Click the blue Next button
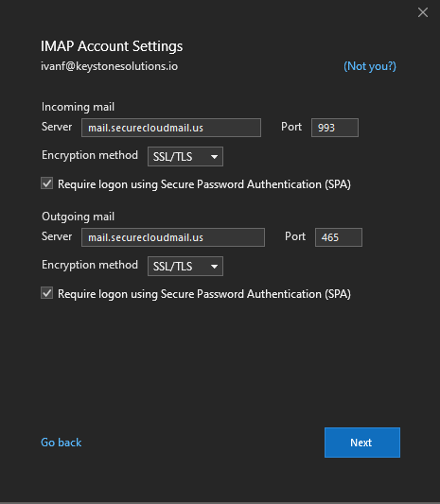 pyautogui.click(x=362, y=443)
